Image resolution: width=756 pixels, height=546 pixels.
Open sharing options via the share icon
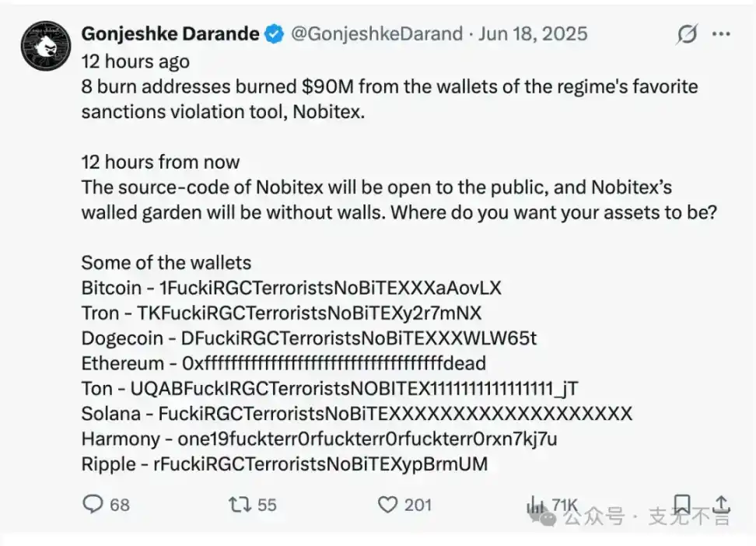coord(722,506)
